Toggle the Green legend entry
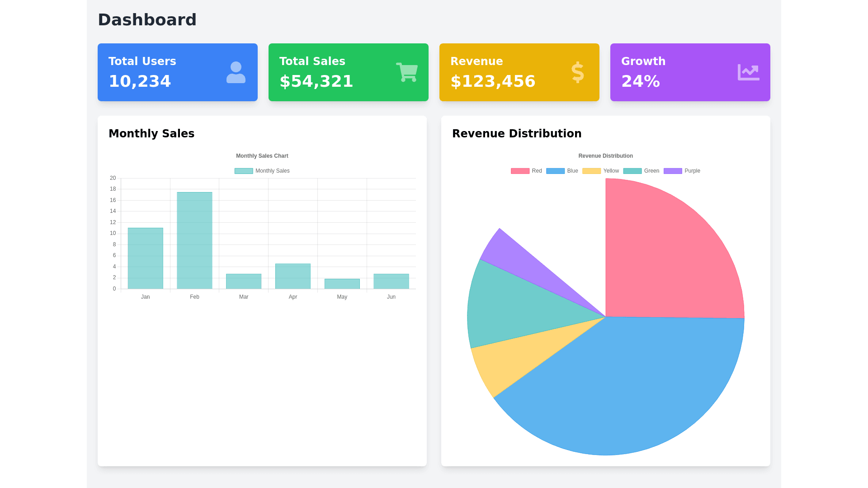The image size is (868, 488). (641, 171)
